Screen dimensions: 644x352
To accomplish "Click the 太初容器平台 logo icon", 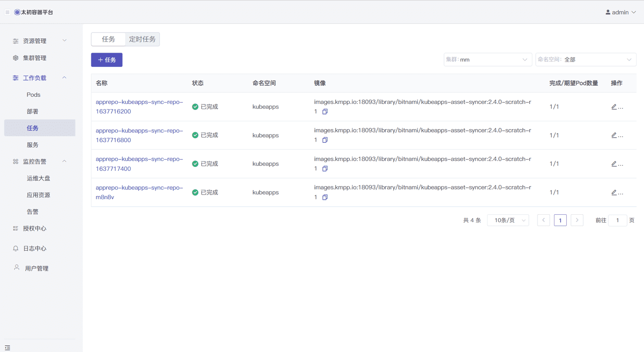I will (x=17, y=12).
